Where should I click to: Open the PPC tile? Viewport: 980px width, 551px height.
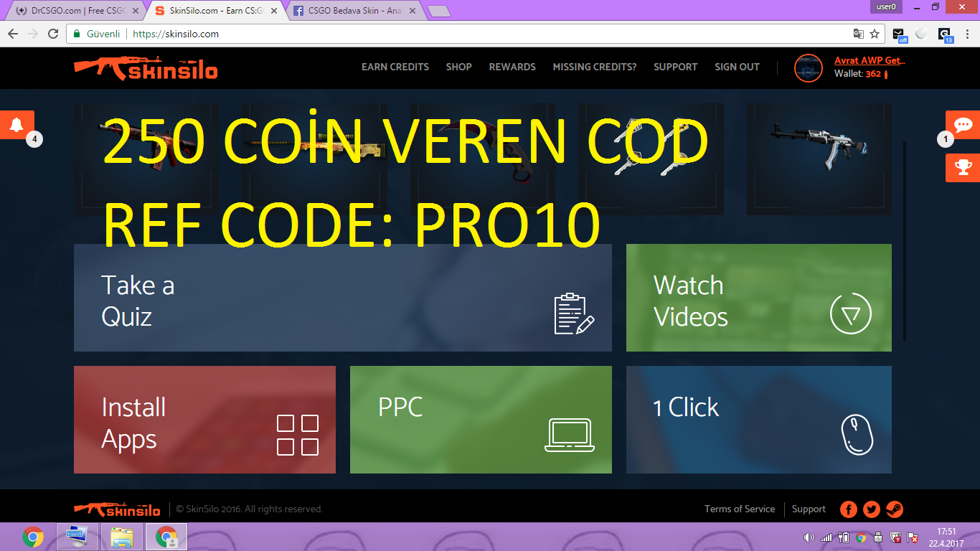(x=481, y=420)
